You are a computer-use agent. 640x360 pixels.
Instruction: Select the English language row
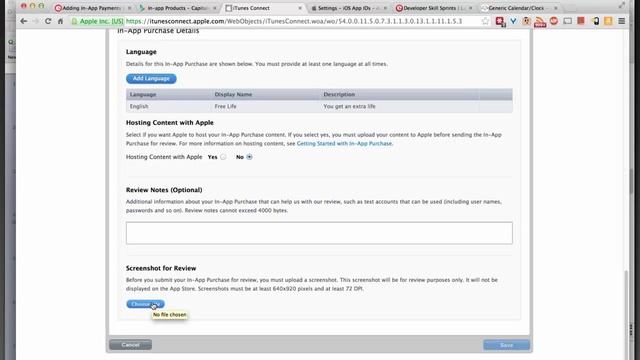(x=319, y=106)
